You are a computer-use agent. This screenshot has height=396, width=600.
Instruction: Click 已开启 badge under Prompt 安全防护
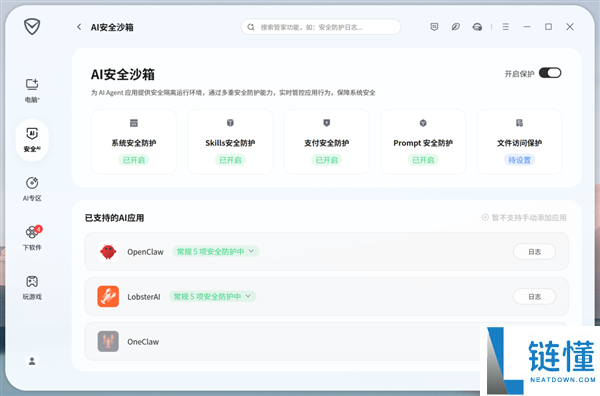(423, 160)
